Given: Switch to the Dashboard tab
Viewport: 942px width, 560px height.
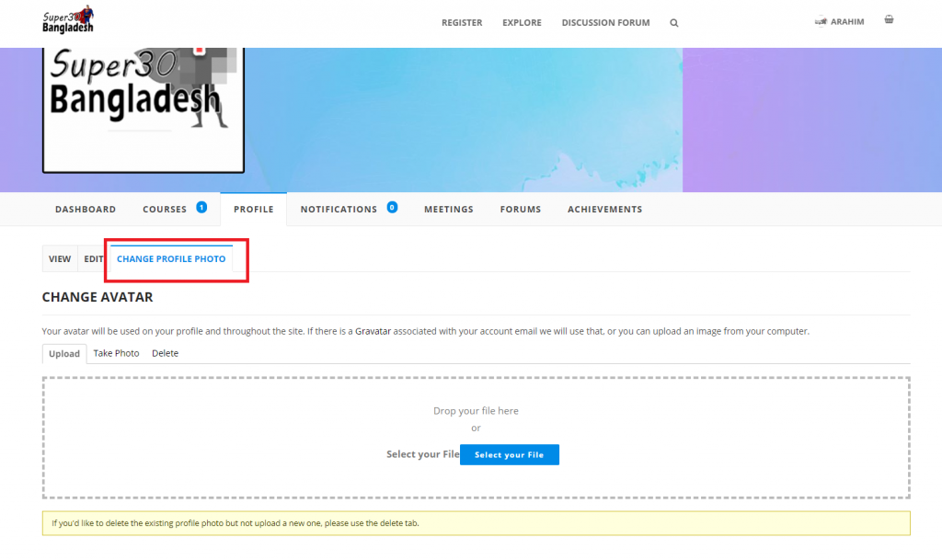Looking at the screenshot, I should pyautogui.click(x=86, y=210).
